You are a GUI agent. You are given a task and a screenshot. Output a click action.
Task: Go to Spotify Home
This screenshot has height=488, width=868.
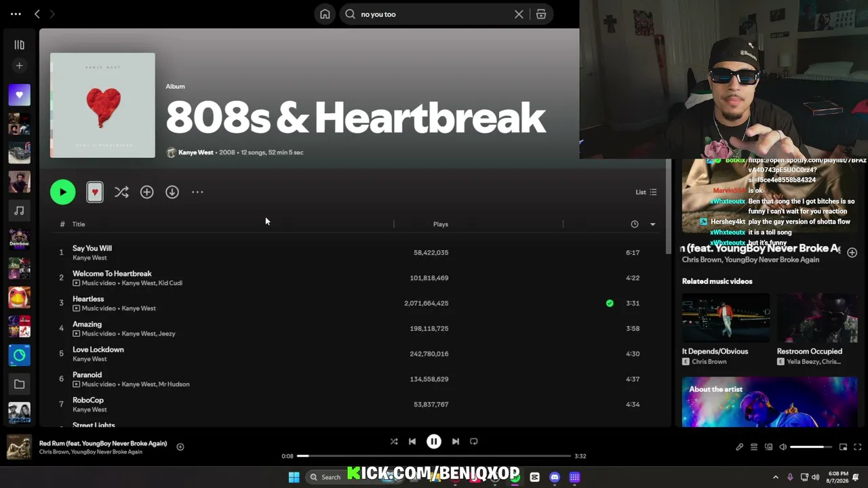(325, 14)
